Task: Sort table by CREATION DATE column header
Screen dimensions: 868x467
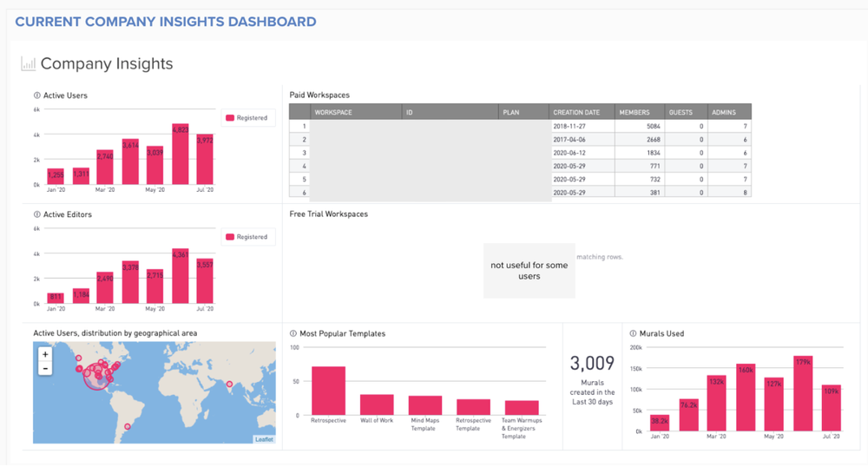Action: click(x=582, y=112)
